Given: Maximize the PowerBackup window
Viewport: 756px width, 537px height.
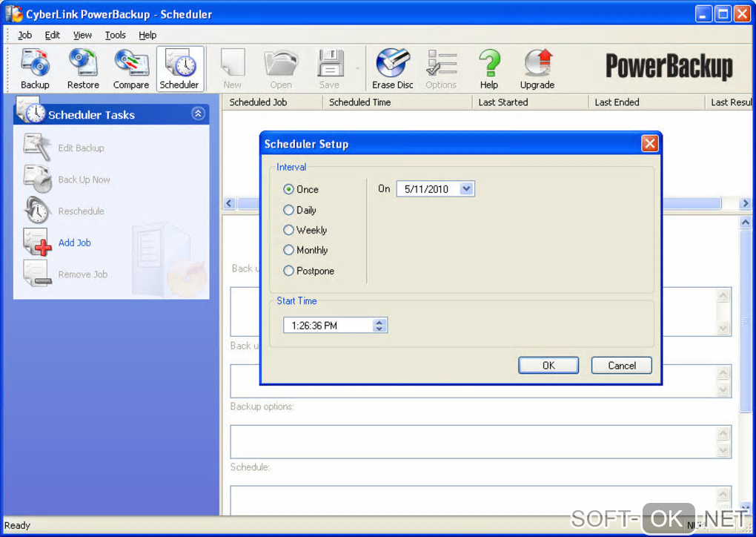Looking at the screenshot, I should (723, 13).
